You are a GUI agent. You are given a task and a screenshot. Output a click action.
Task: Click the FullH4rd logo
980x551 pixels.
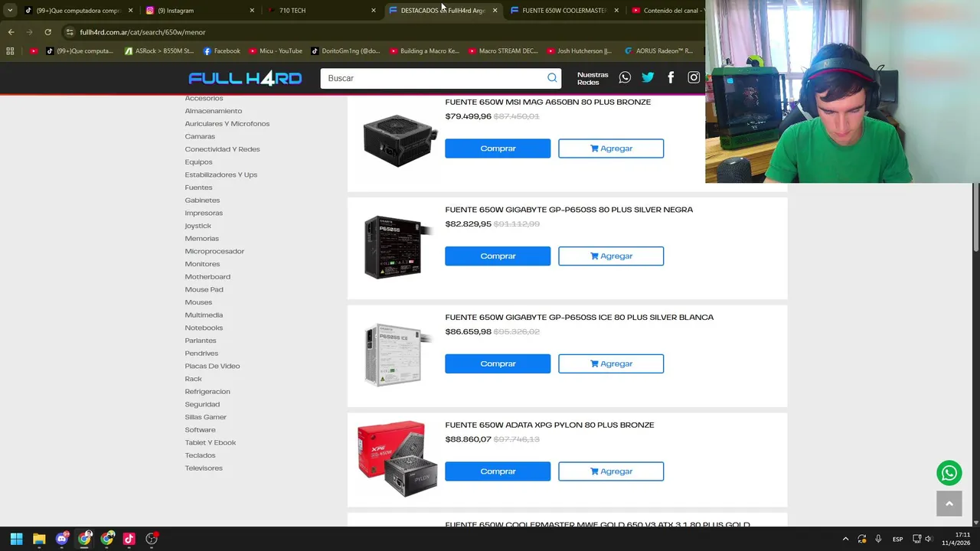click(245, 78)
